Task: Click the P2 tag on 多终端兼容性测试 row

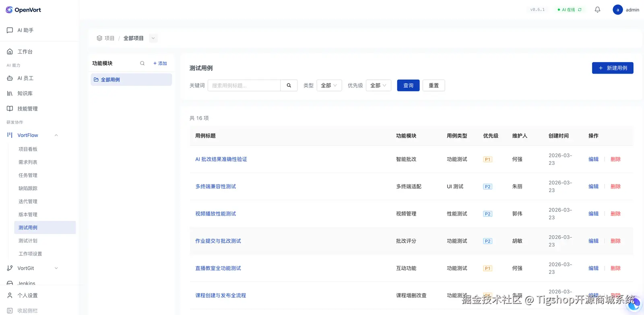Action: pyautogui.click(x=487, y=187)
